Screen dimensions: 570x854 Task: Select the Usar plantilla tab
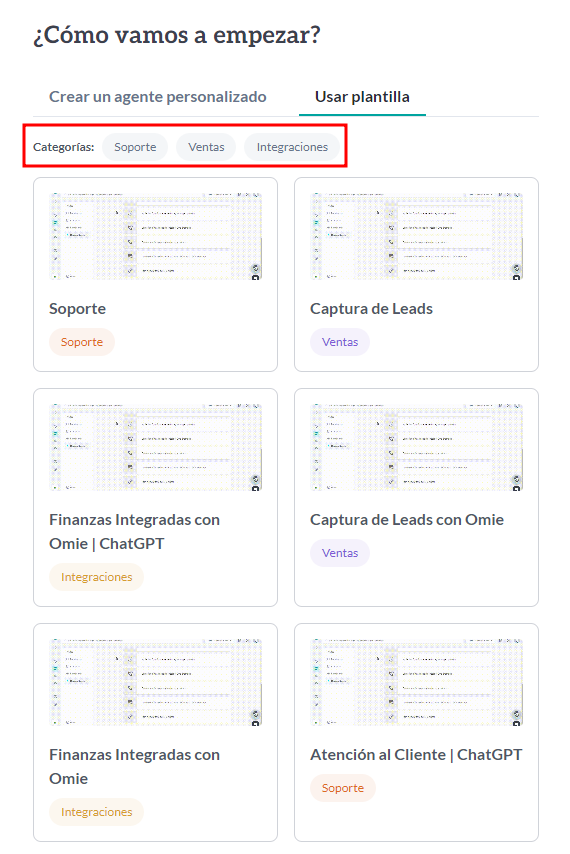362,97
